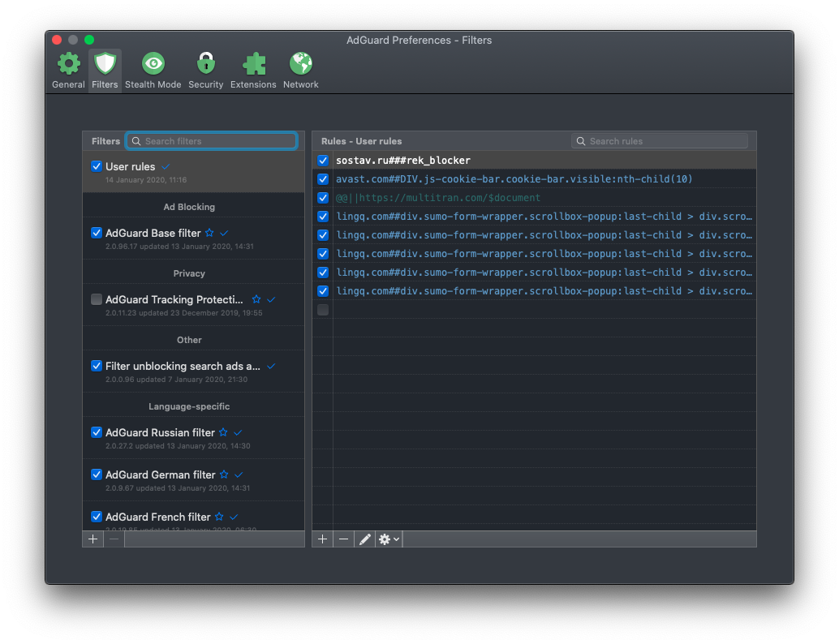The image size is (839, 644).
Task: Click the pencil edit rule icon
Action: [364, 539]
